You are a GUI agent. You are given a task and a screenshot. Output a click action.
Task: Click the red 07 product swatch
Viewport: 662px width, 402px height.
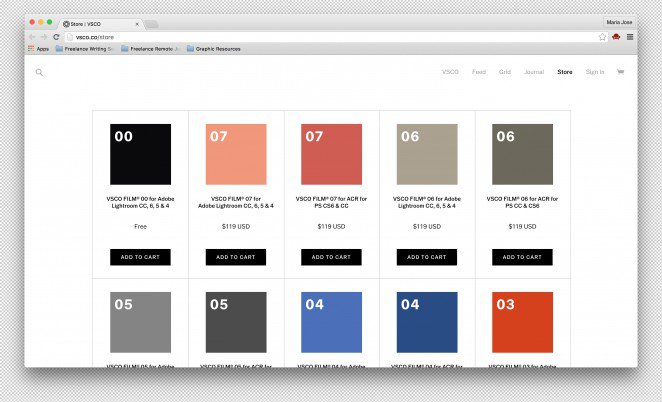click(x=331, y=154)
